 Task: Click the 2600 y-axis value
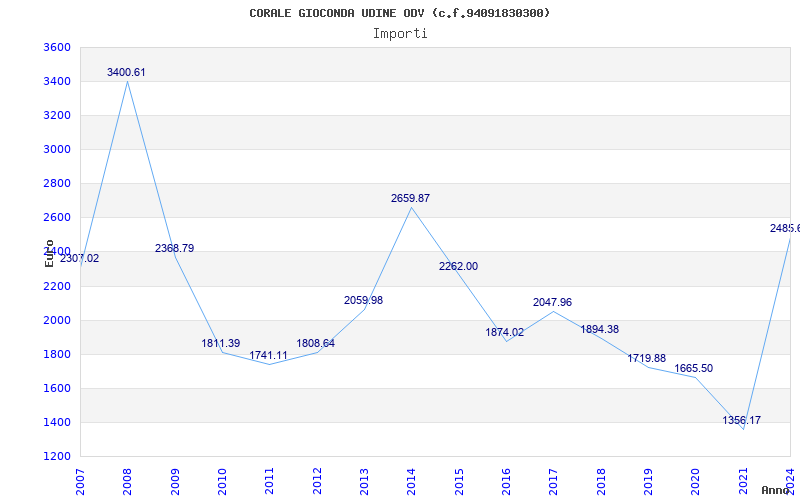[57, 218]
